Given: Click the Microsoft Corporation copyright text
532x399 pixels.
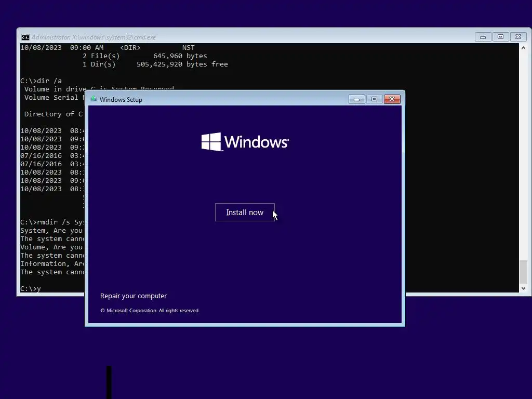Looking at the screenshot, I should 150,311.
